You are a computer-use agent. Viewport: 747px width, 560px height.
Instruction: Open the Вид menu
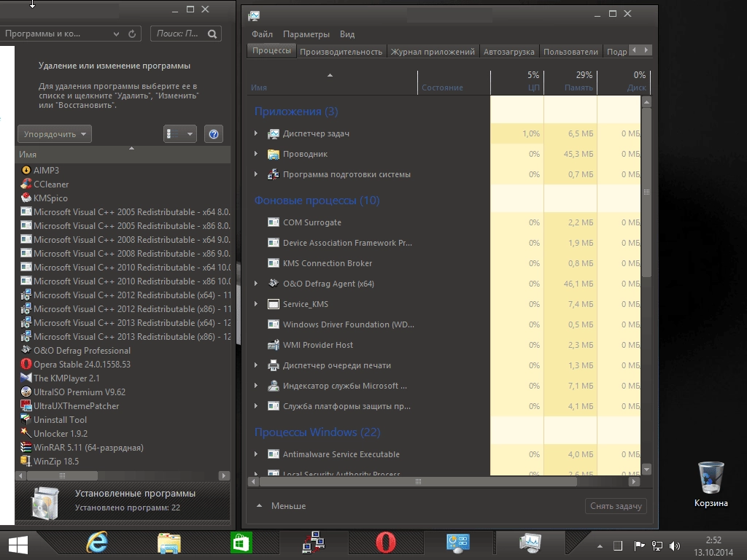pos(347,34)
